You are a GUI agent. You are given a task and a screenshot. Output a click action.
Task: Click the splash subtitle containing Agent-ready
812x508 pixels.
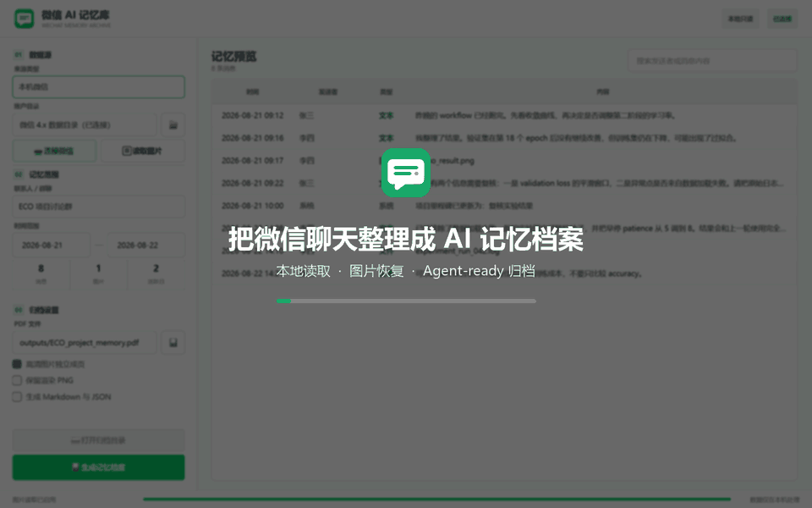[x=406, y=271]
